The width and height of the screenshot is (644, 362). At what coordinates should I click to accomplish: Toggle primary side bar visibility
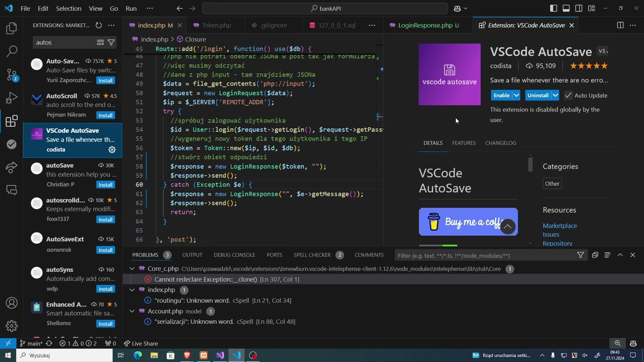553,9
